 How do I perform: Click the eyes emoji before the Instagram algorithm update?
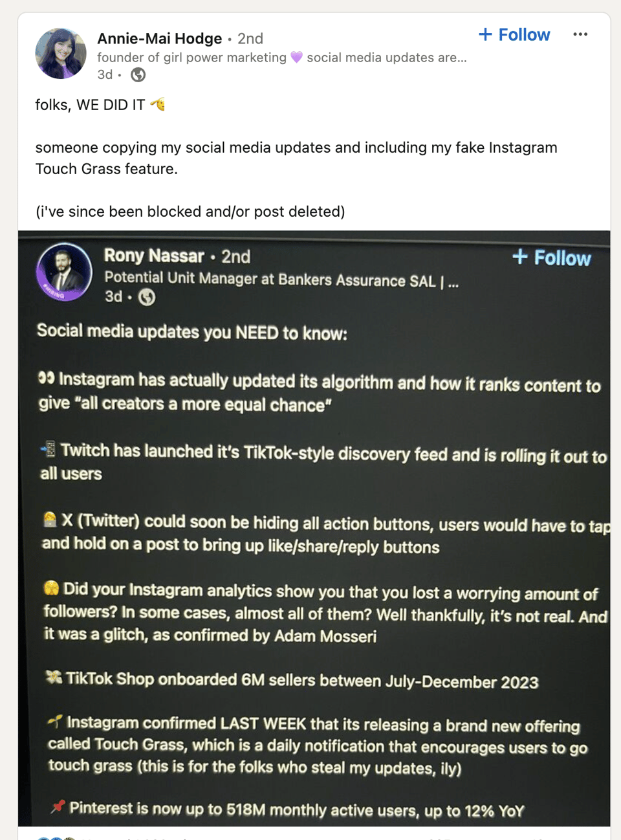(x=47, y=378)
